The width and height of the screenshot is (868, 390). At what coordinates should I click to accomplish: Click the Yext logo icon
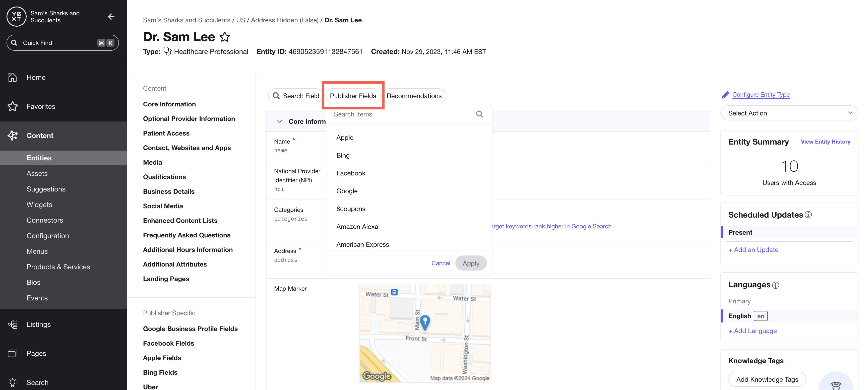point(16,17)
